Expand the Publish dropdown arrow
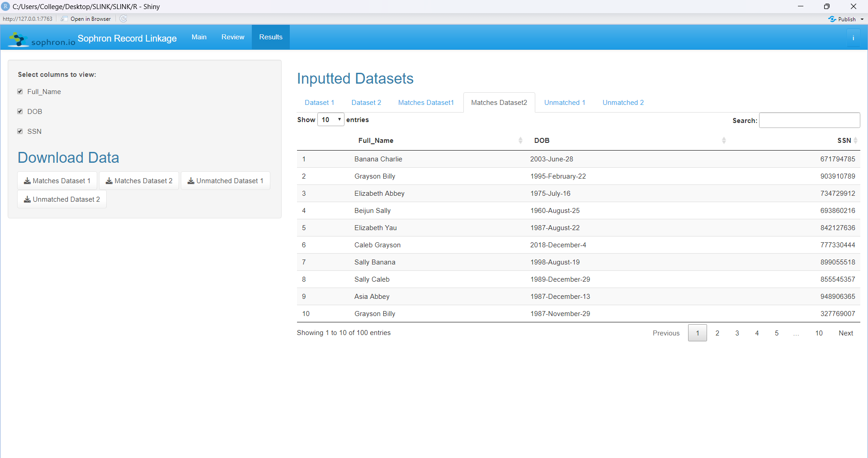This screenshot has height=458, width=868. [x=862, y=19]
